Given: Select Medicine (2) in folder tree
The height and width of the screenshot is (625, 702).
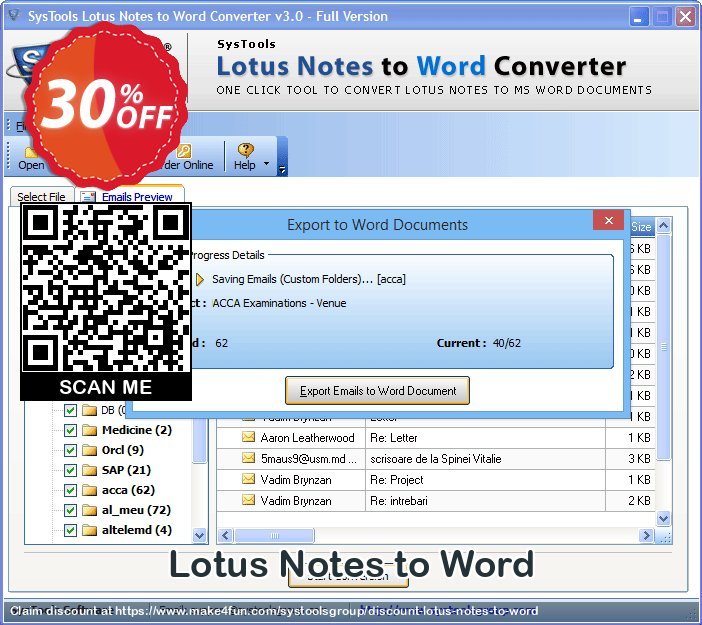Looking at the screenshot, I should 137,430.
